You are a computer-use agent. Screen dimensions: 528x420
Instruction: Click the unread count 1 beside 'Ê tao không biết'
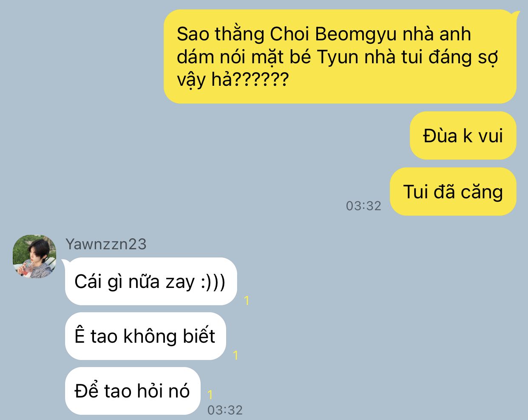point(236,355)
